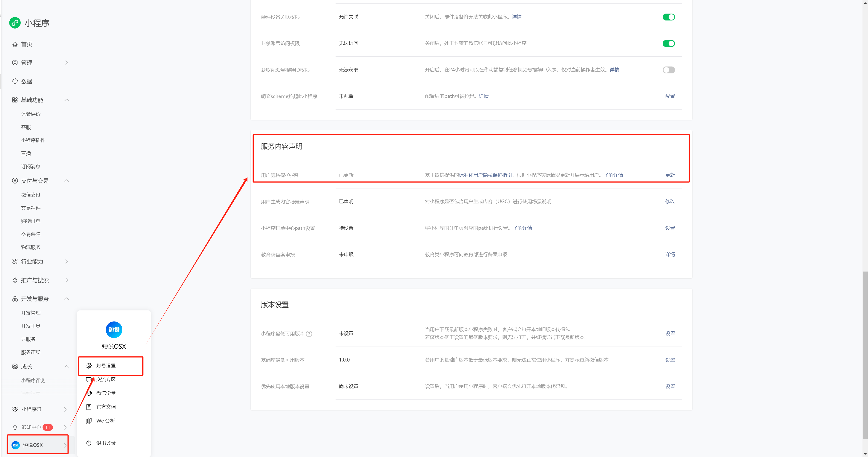Click the home icon beside 首页
868x457 pixels.
(15, 44)
